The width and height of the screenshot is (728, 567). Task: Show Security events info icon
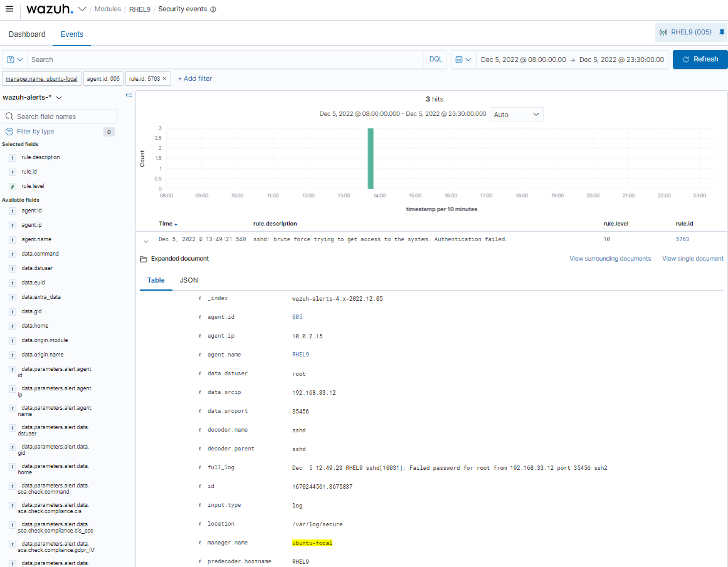[214, 9]
